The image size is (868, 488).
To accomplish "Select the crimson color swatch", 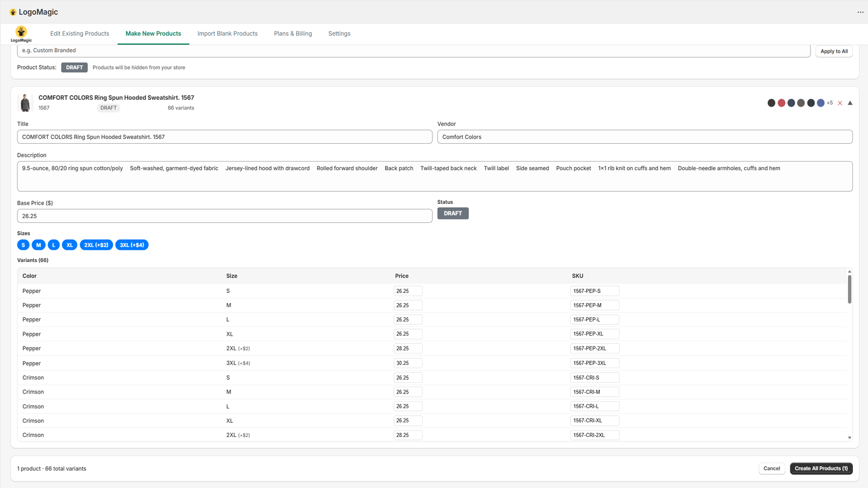I will pos(781,102).
